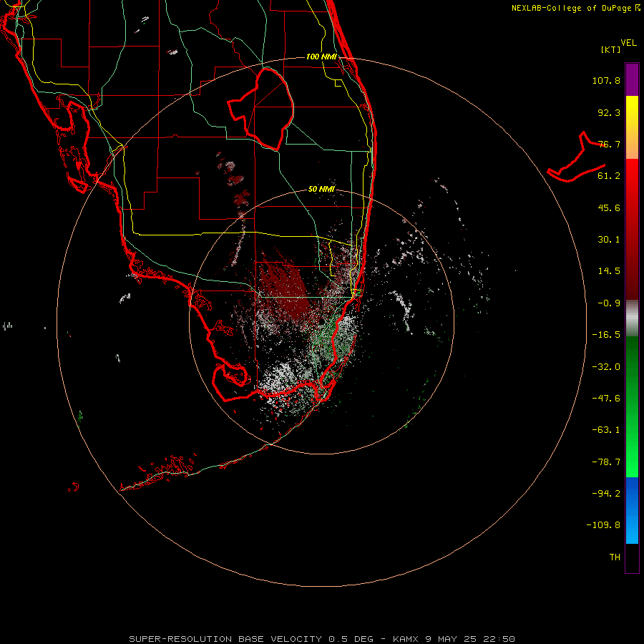Click the -0.9 velocity scale value

(609, 303)
